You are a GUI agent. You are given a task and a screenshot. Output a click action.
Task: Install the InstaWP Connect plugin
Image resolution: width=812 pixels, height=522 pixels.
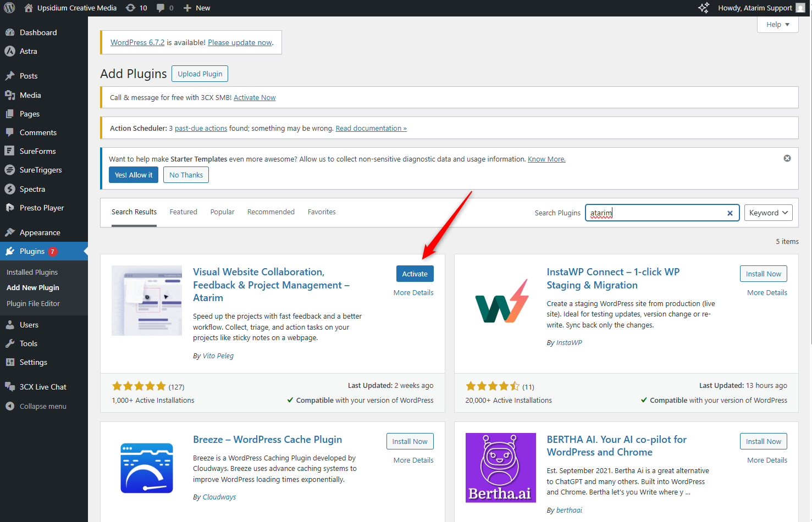coord(764,274)
